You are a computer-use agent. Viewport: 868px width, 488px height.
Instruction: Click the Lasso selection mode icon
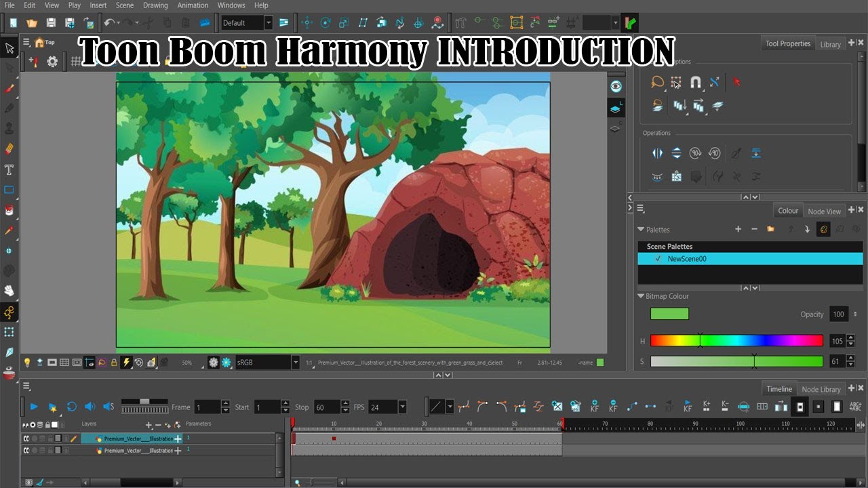tap(657, 82)
